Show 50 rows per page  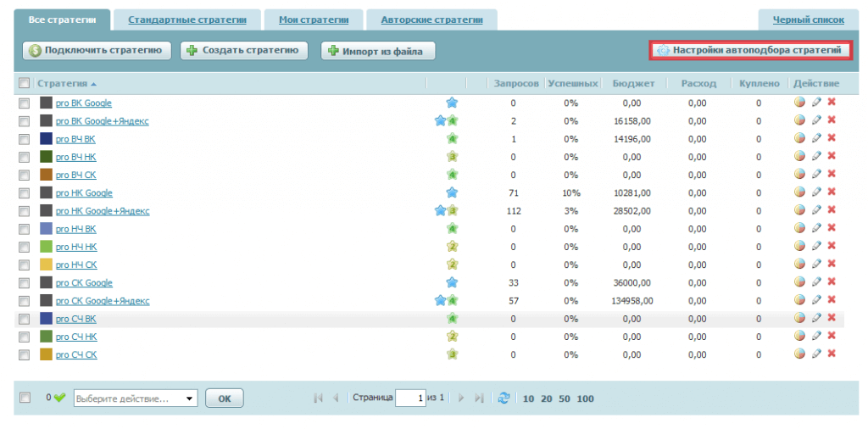564,398
